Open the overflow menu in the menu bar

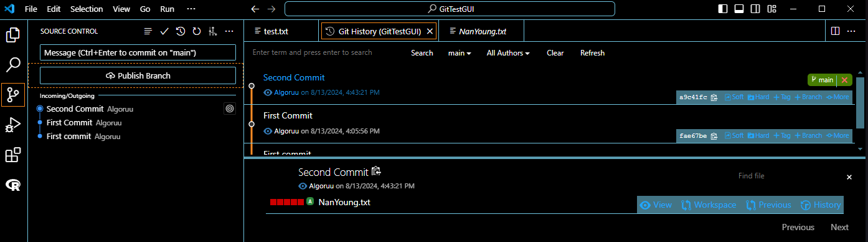pos(191,9)
